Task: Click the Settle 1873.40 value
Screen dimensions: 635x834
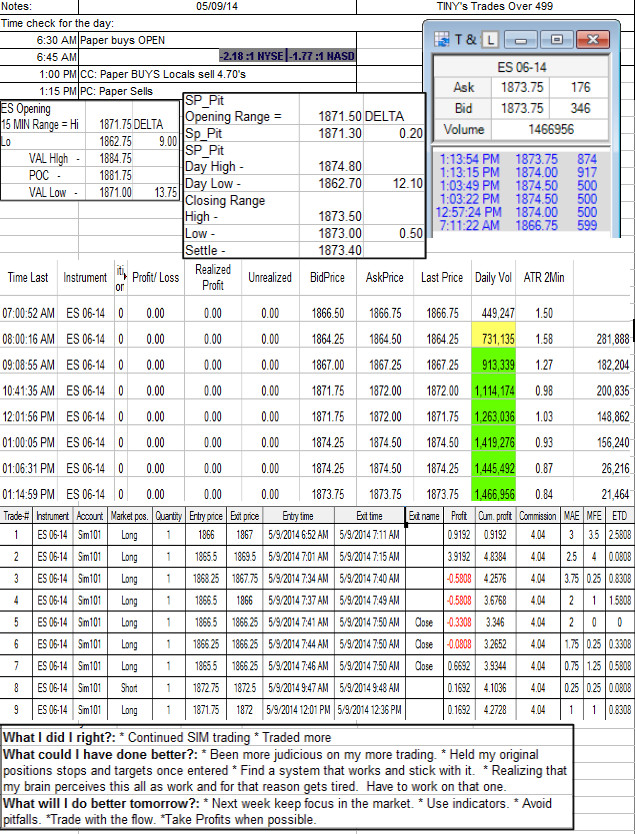Action: pyautogui.click(x=340, y=250)
